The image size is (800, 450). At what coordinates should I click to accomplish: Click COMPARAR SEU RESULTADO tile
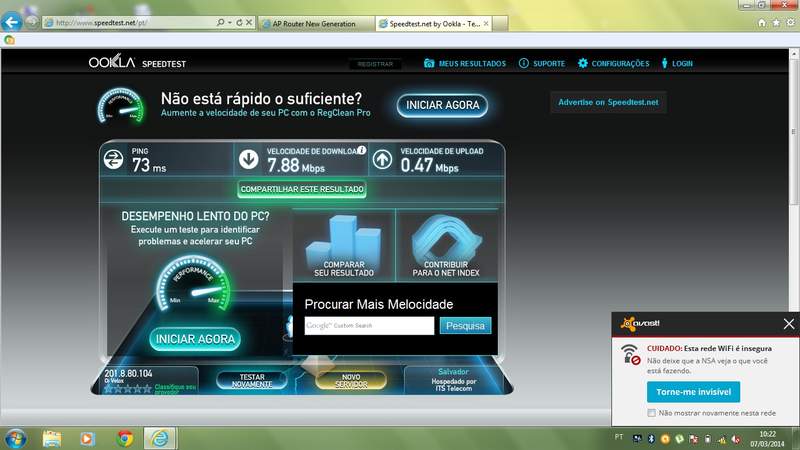point(344,246)
